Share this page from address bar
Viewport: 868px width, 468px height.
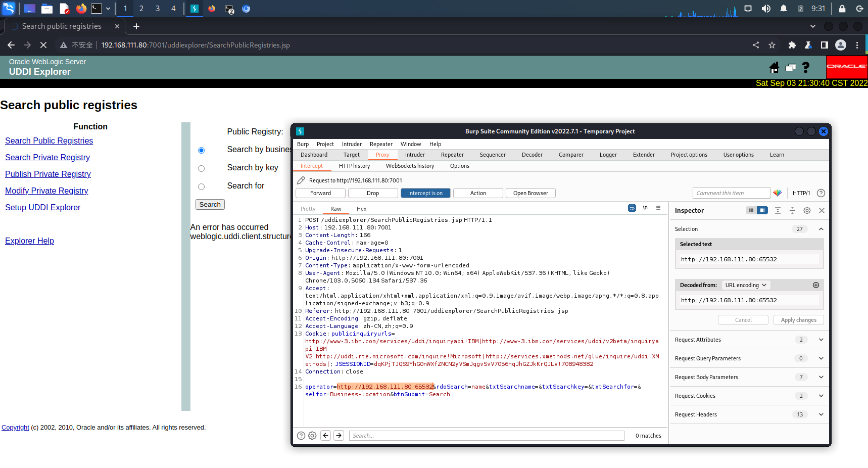(756, 45)
